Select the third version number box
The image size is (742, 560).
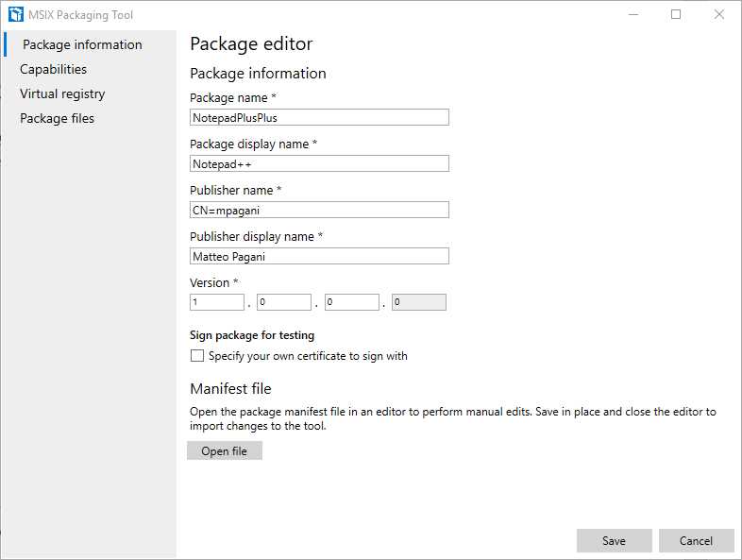[351, 302]
